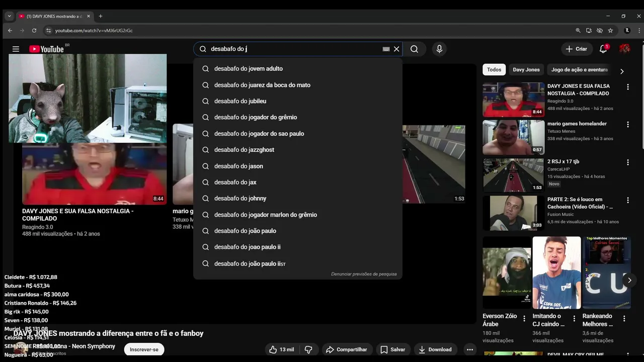Click the site info icon in address bar
The width and height of the screenshot is (644, 362).
(x=48, y=30)
